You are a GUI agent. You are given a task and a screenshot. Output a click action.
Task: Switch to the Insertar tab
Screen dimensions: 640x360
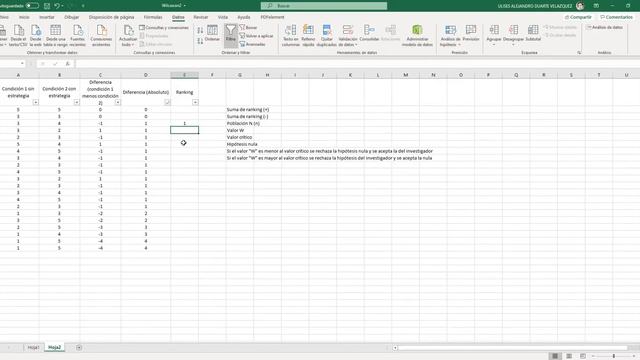pyautogui.click(x=47, y=17)
